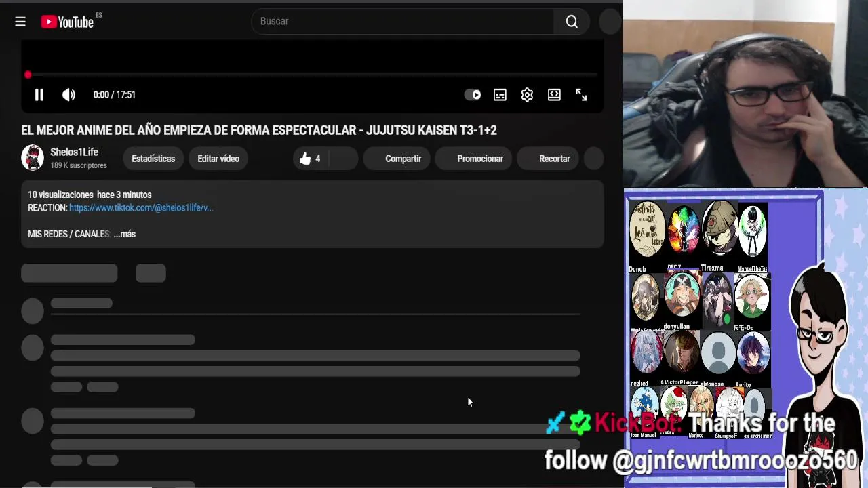Image resolution: width=868 pixels, height=488 pixels.
Task: Click the '189 K suscriptores' text
Action: (x=79, y=165)
